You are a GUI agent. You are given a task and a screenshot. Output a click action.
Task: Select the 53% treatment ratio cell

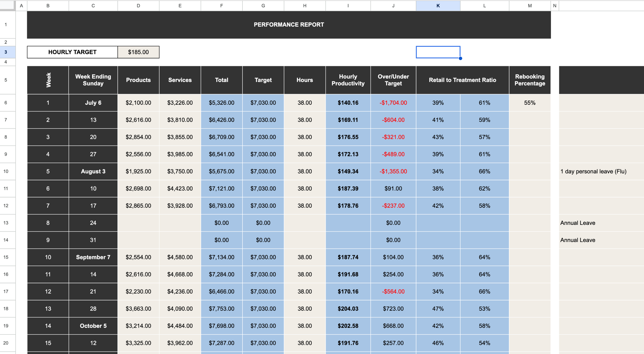(x=485, y=308)
